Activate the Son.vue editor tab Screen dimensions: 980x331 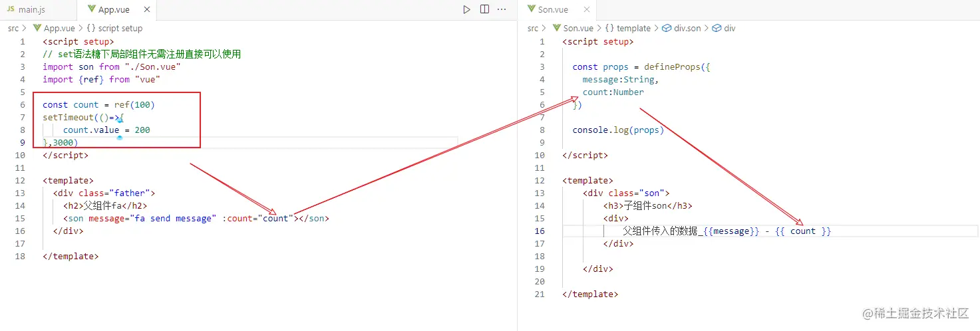pyautogui.click(x=554, y=10)
